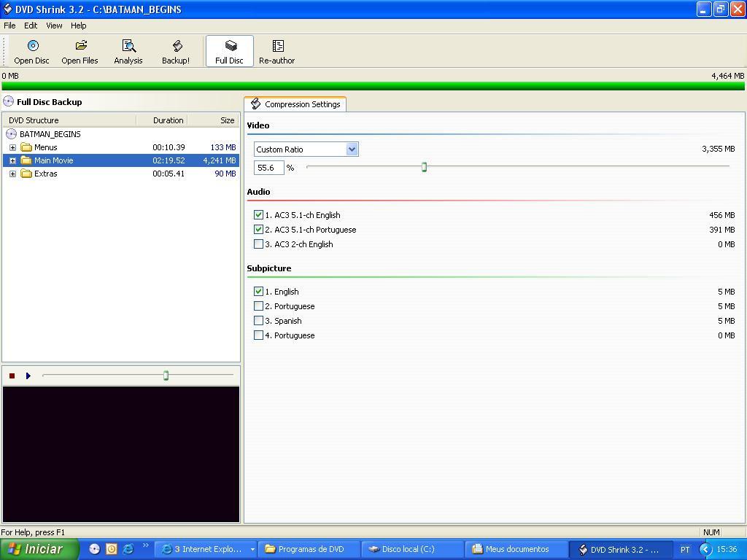The image size is (747, 560).
Task: Uncheck AC3 5.1-ch English audio
Action: [x=258, y=215]
